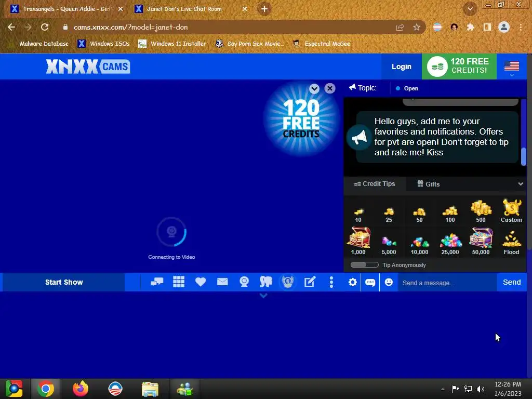Open the Chrome extensions puzzle icon
This screenshot has height=399, width=532.
click(470, 27)
